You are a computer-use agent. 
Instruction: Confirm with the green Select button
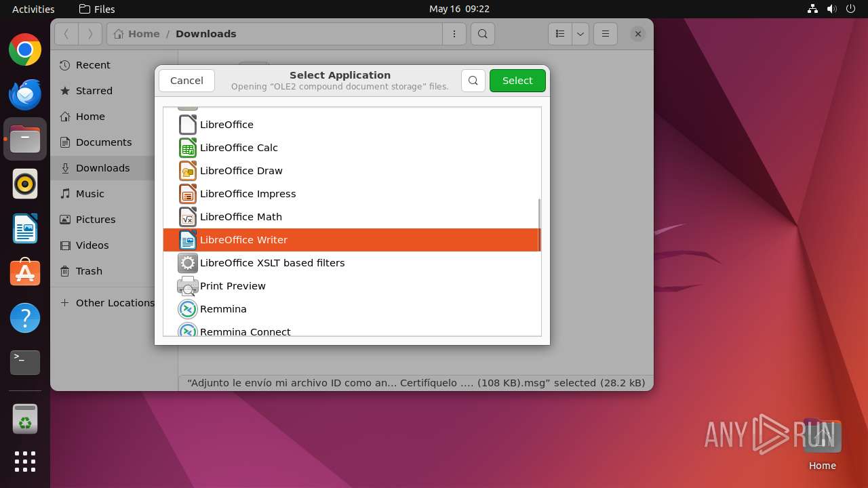click(517, 81)
